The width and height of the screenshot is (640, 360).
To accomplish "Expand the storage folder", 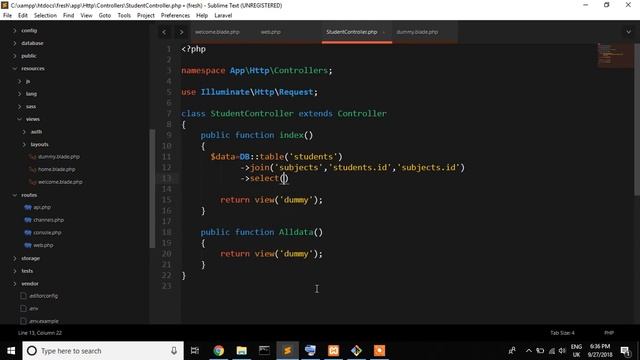I will (x=15, y=258).
